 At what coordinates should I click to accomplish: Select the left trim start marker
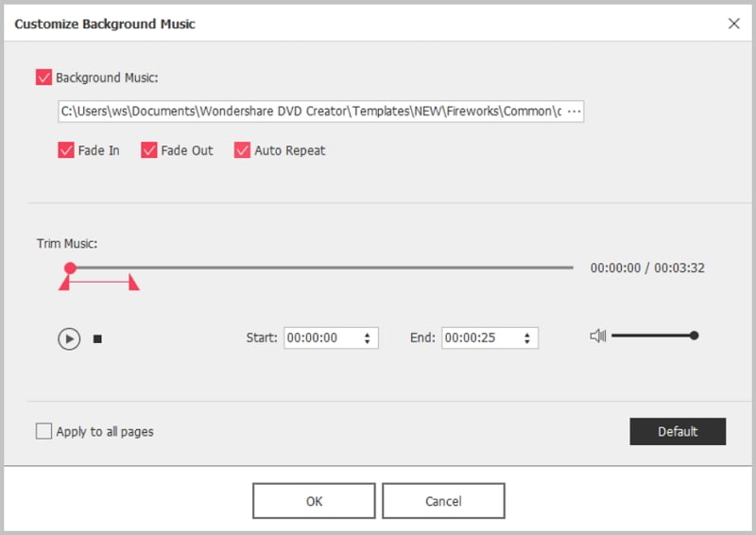64,283
